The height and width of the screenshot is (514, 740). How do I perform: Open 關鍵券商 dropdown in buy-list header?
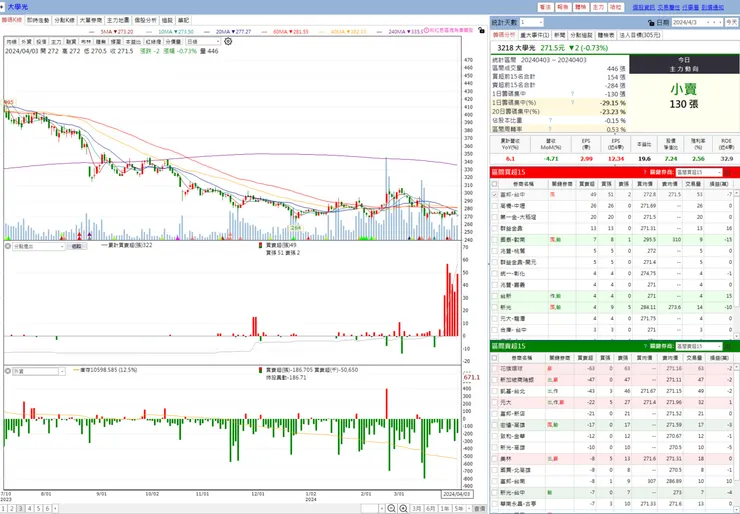point(698,172)
